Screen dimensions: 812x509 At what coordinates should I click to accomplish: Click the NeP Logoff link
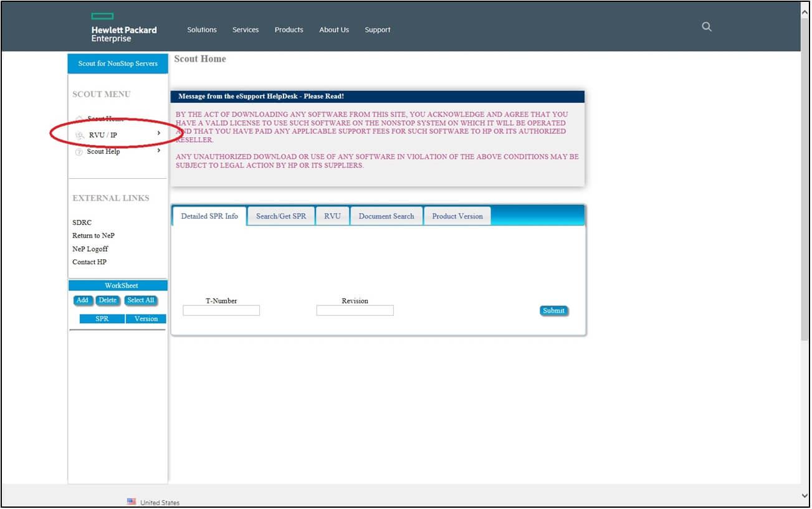click(x=90, y=249)
